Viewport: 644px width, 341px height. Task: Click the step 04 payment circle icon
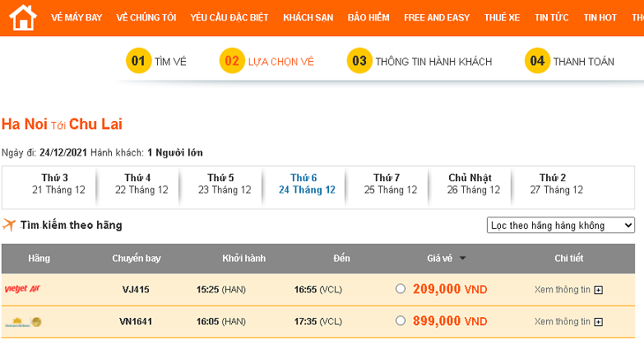click(537, 61)
